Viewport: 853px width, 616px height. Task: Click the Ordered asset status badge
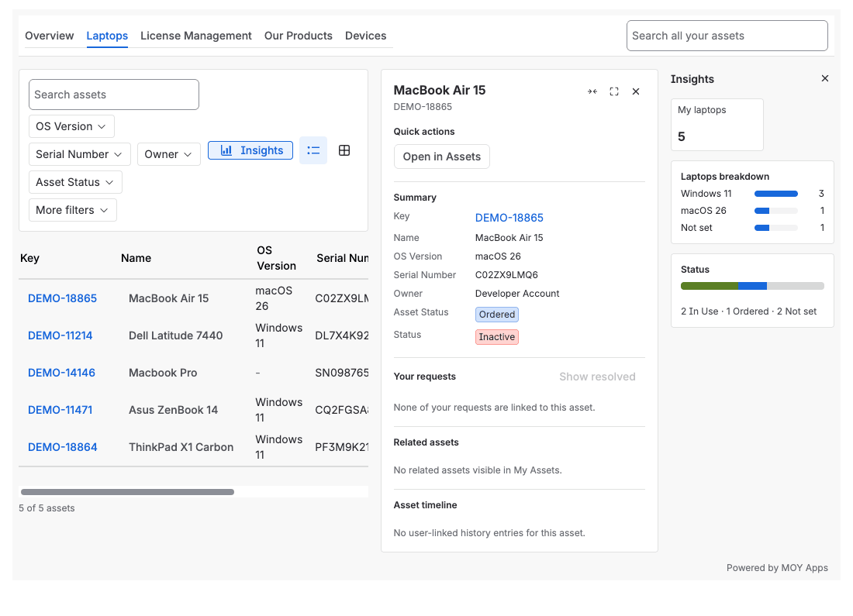(x=496, y=315)
